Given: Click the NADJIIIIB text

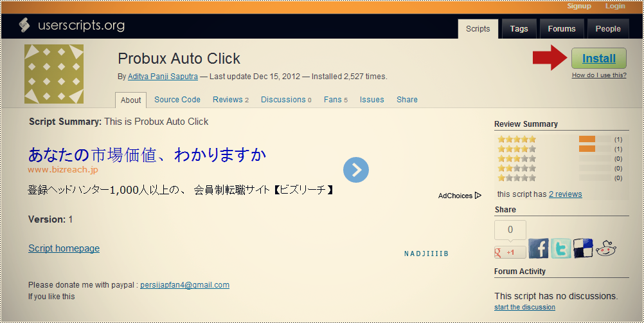Looking at the screenshot, I should tap(426, 254).
